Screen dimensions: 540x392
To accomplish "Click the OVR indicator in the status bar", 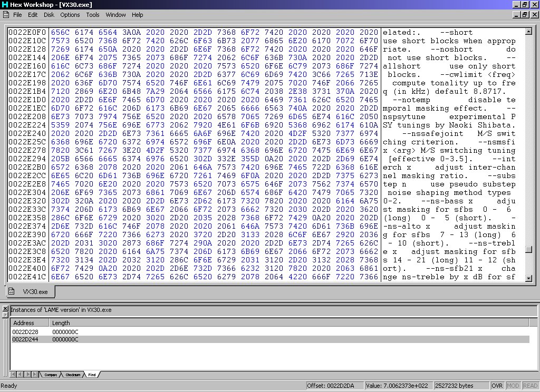I will 497,386.
